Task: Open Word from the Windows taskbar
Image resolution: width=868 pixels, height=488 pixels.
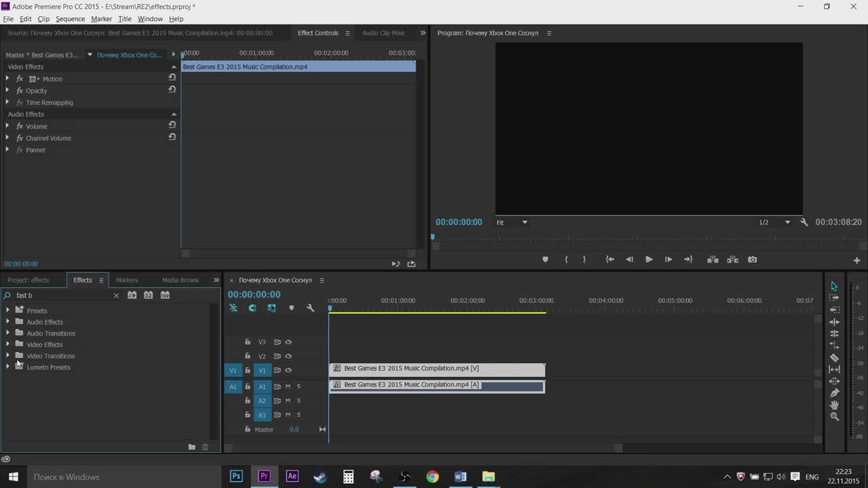Action: (x=460, y=476)
